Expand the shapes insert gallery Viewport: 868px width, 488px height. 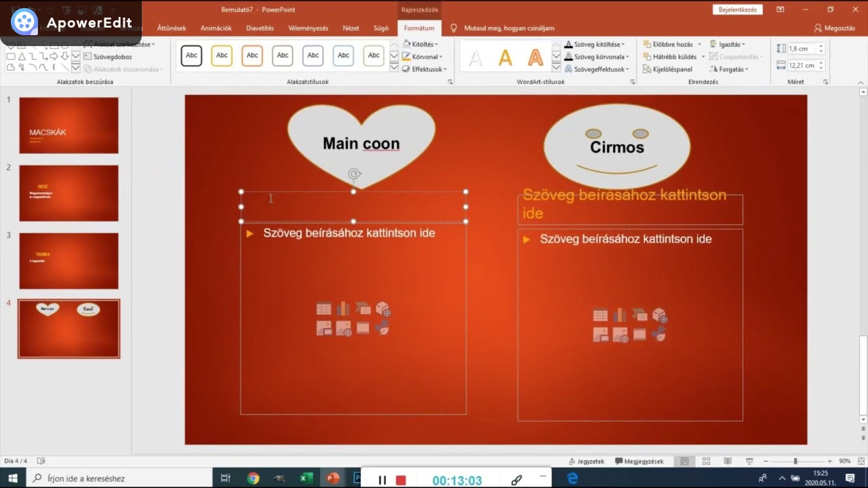tap(76, 68)
